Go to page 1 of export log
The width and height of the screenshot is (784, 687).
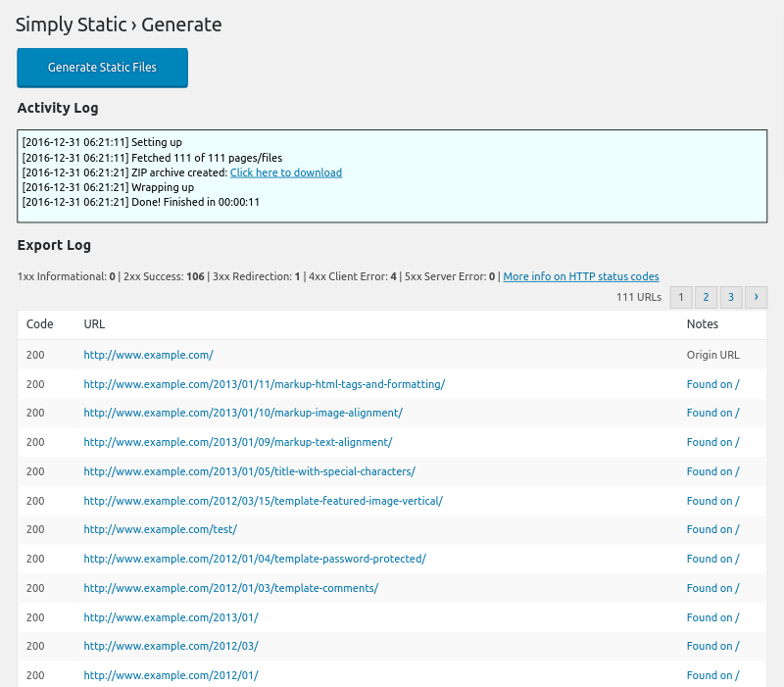[681, 297]
